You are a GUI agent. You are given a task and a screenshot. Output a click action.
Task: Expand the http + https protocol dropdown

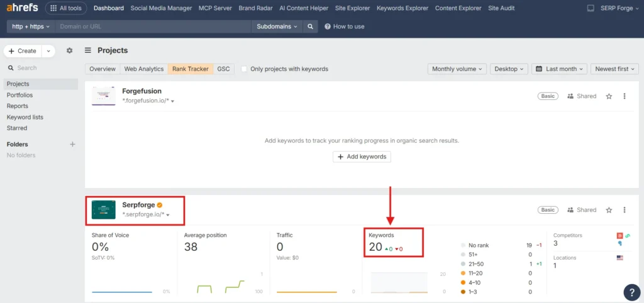click(31, 26)
